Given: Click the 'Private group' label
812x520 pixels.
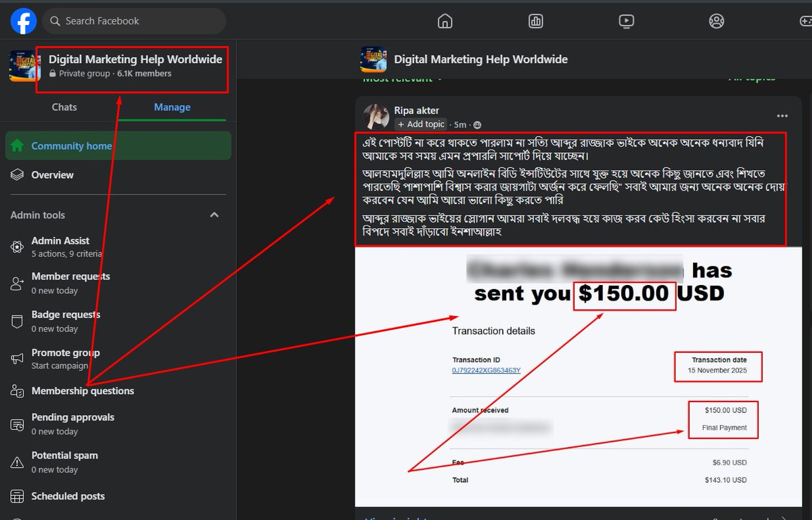Looking at the screenshot, I should 84,74.
